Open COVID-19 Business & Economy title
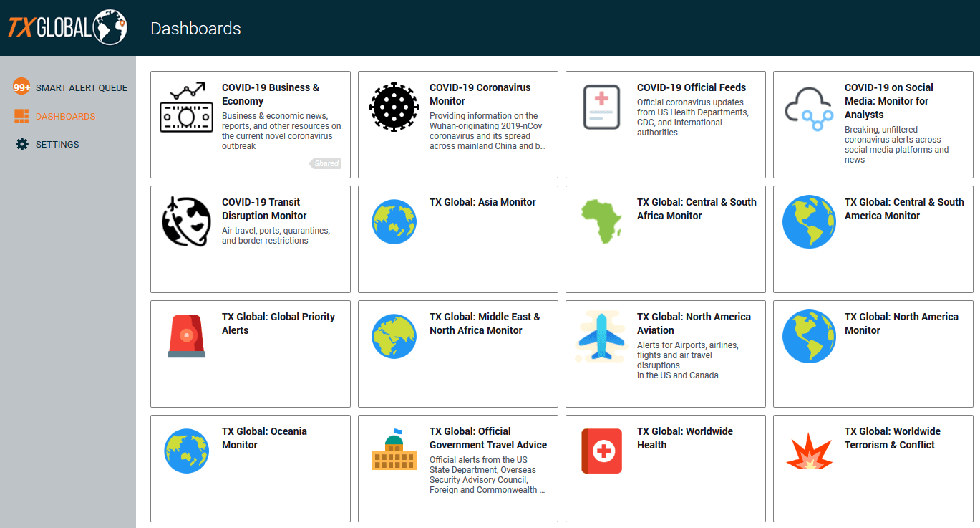Viewport: 980px width, 528px height. click(271, 94)
